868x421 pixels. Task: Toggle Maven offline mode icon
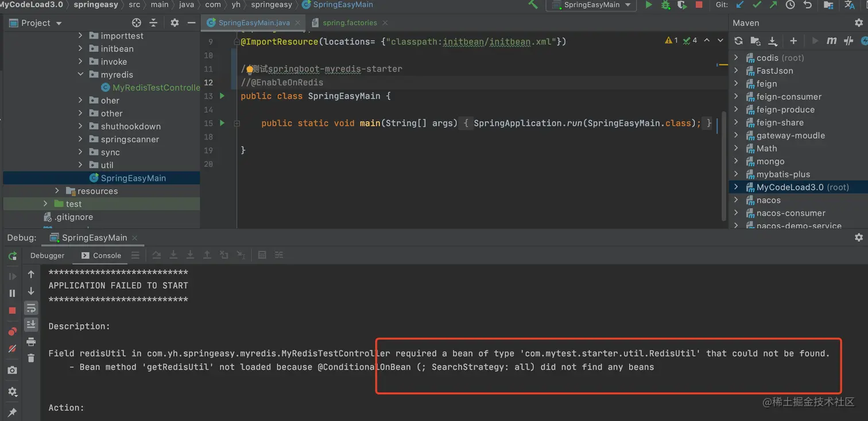(x=848, y=41)
